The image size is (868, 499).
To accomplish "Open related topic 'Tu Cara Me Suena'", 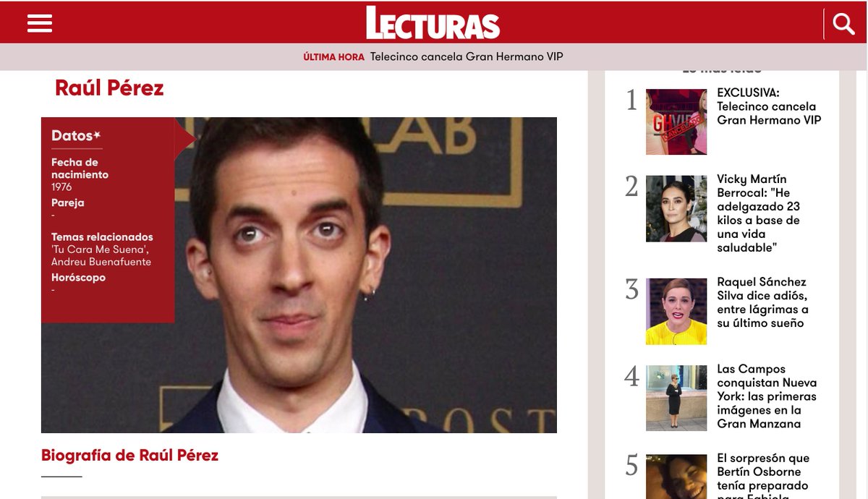I will coord(100,249).
